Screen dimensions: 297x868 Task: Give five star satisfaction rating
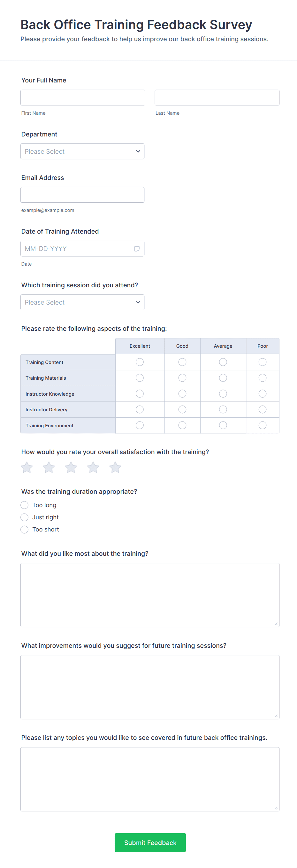click(x=115, y=467)
